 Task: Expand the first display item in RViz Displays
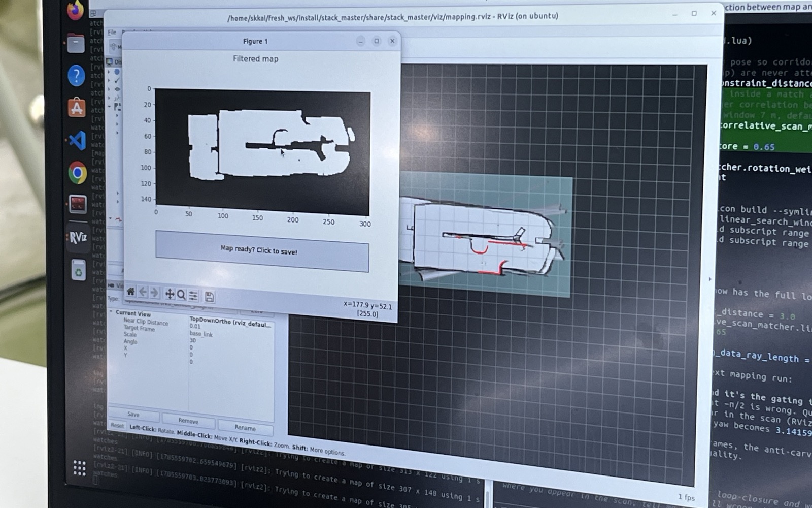pos(109,72)
